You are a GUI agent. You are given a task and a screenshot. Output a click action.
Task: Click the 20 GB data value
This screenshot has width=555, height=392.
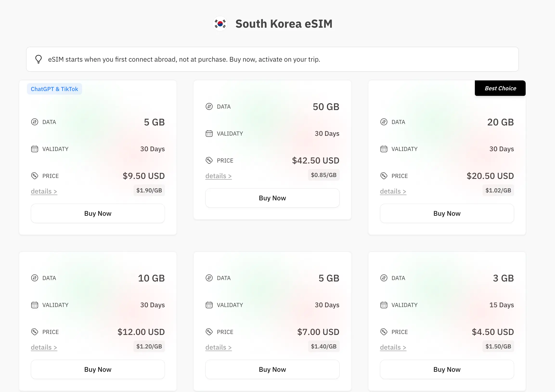click(501, 122)
